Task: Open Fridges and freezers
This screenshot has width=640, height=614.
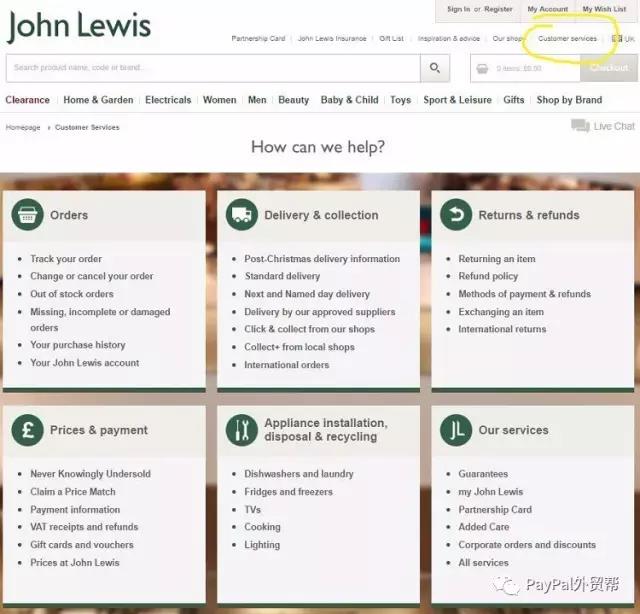Action: pyautogui.click(x=288, y=492)
